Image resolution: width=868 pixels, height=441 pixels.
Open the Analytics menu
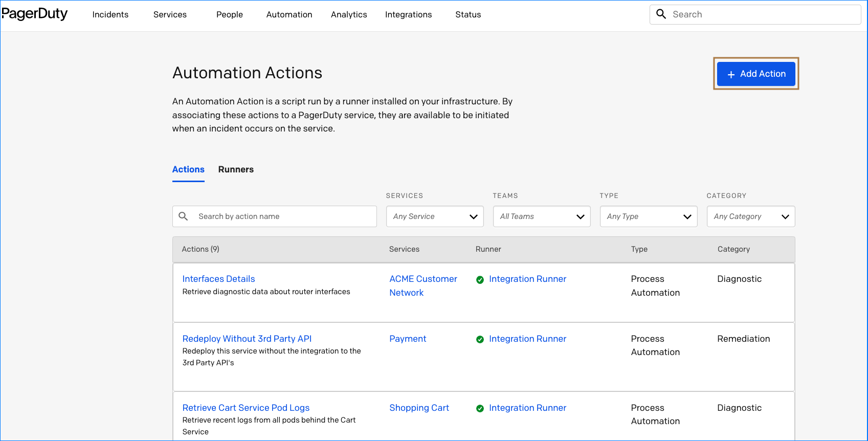click(x=349, y=15)
